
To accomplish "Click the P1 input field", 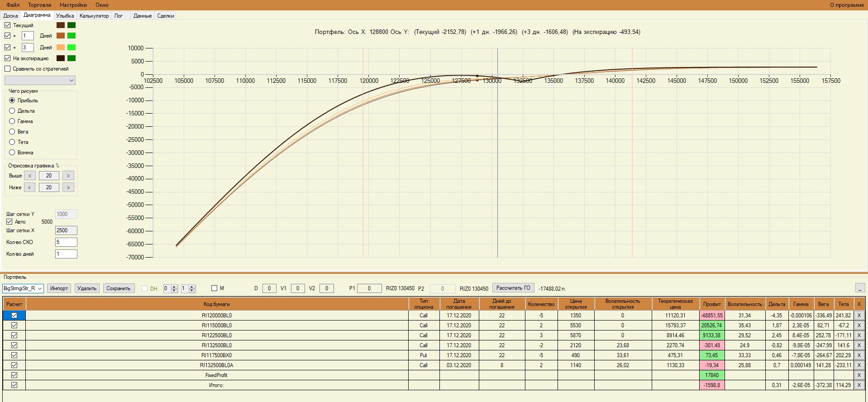I will (369, 288).
